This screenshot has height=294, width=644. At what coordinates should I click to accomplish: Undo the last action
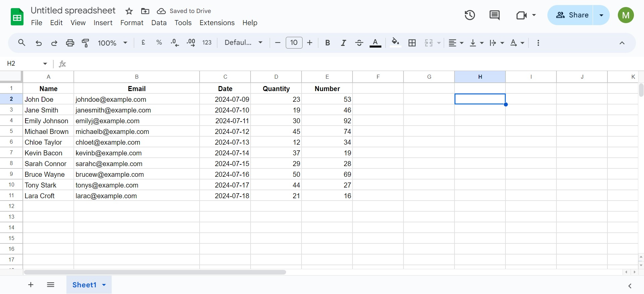tap(39, 43)
